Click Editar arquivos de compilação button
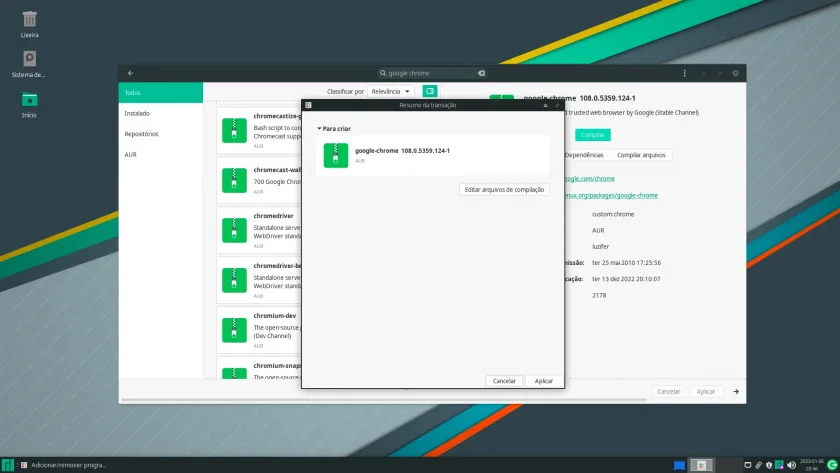 (504, 190)
